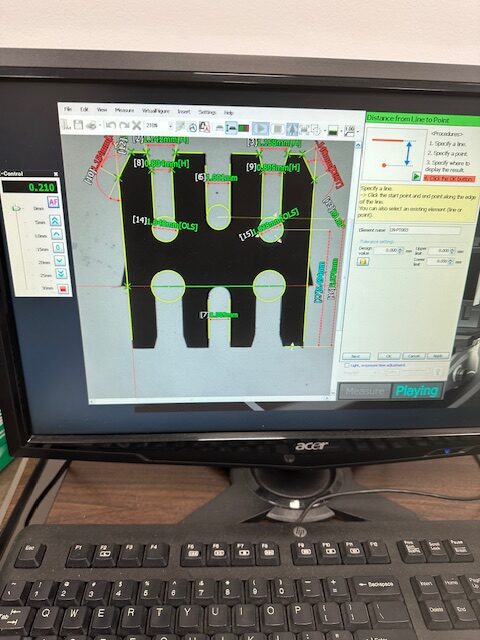
Task: Click the undo arrow toolbar icon
Action: [x=110, y=125]
